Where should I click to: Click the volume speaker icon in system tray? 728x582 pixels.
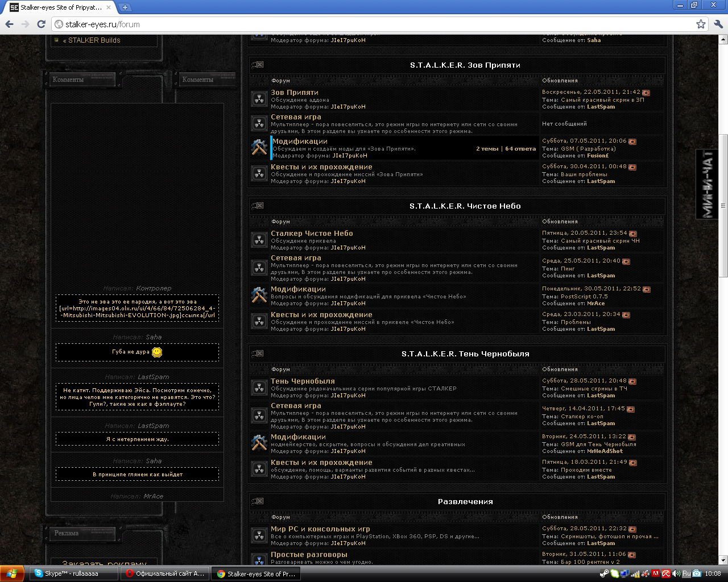click(x=676, y=573)
